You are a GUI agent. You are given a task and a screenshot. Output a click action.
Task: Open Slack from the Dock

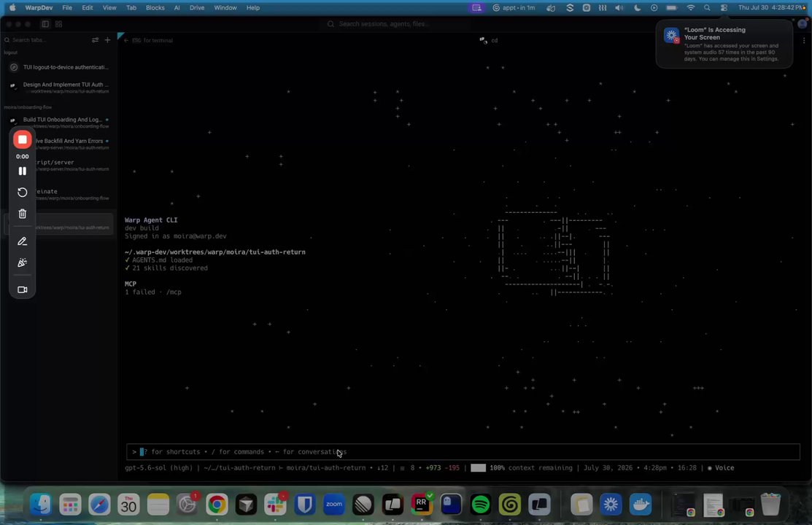[x=275, y=504]
